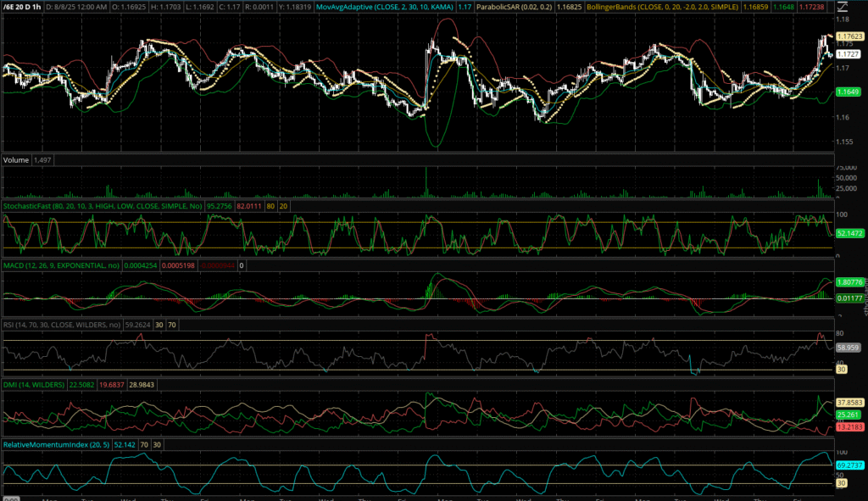Open the chart style icon at top right
The width and height of the screenshot is (868, 501).
point(842,7)
